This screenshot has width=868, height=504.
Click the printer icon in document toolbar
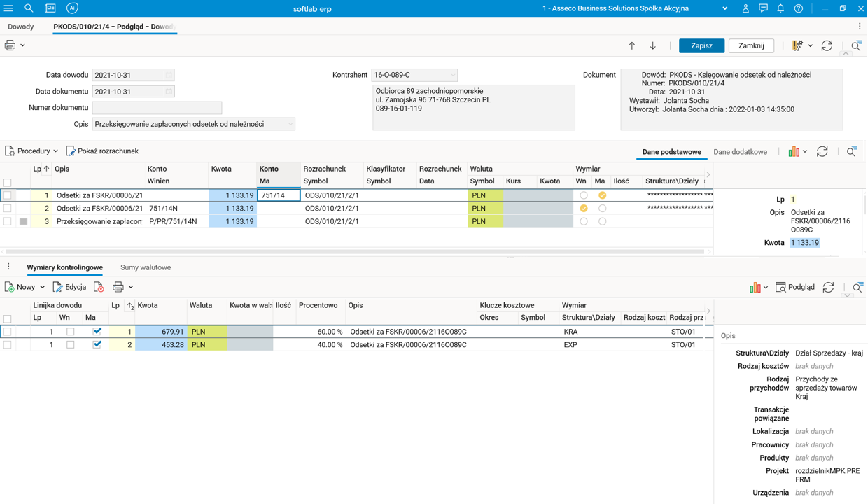(x=10, y=45)
